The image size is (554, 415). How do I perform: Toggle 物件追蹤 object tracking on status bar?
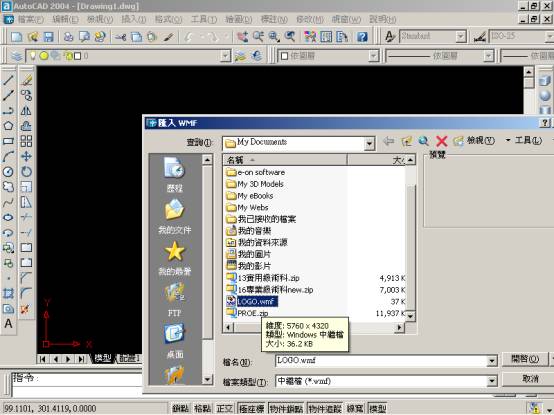pyautogui.click(x=325, y=409)
